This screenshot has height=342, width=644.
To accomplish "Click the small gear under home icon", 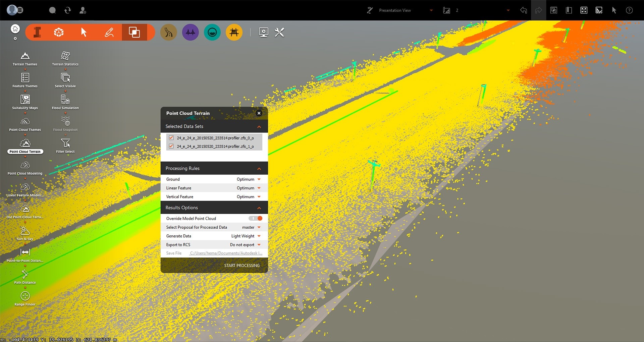I will pyautogui.click(x=15, y=39).
